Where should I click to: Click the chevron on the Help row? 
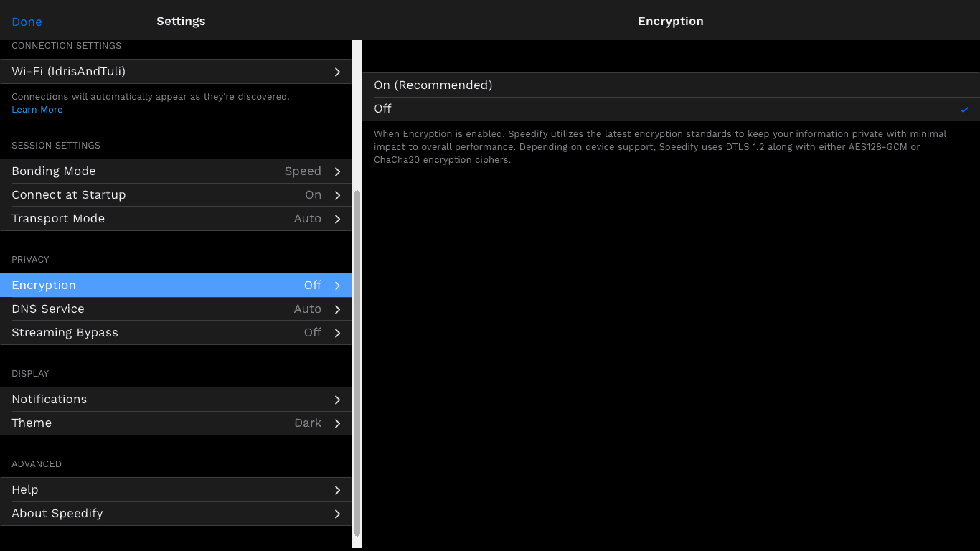(337, 490)
